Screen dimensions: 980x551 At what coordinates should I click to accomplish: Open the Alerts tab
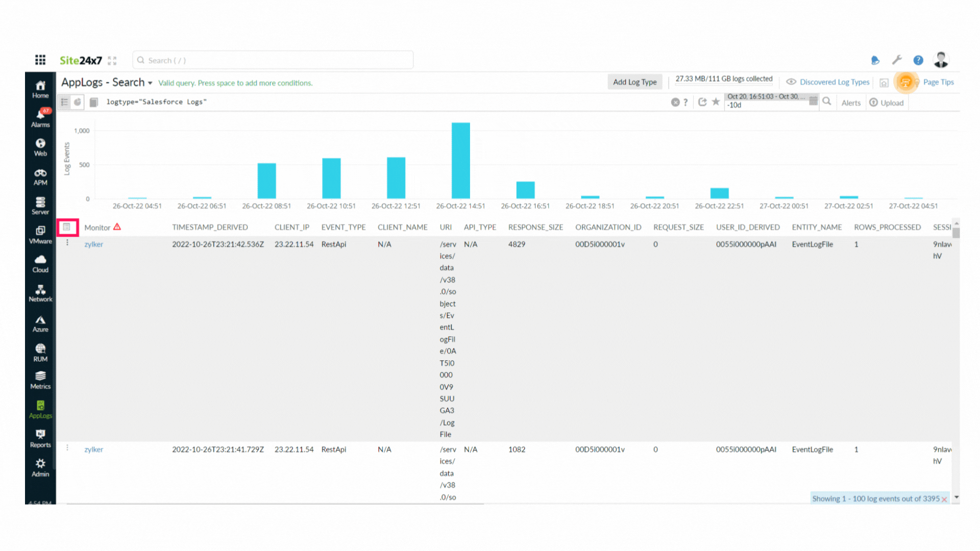(851, 103)
